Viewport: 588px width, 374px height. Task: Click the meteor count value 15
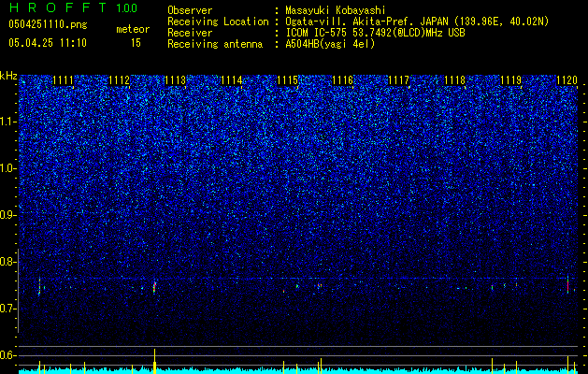click(136, 43)
